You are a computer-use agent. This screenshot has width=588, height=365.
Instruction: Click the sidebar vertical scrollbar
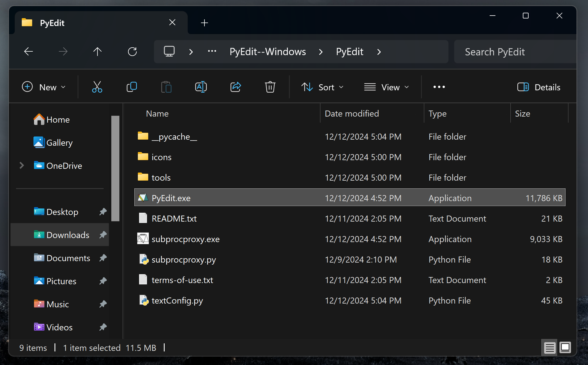(115, 169)
